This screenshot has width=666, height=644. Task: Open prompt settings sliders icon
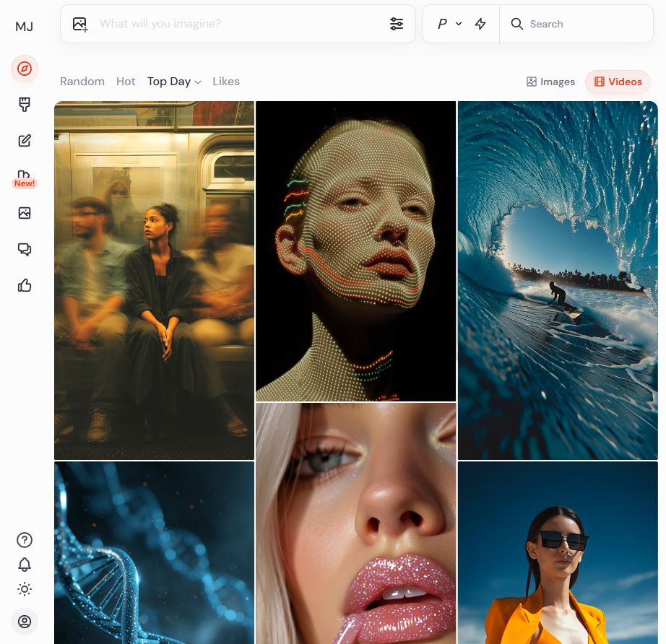(x=397, y=24)
